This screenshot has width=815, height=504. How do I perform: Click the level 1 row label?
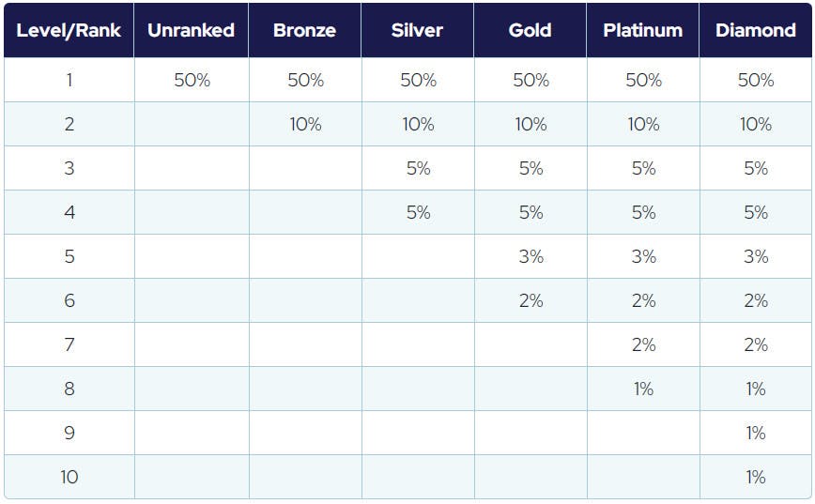[x=69, y=81]
